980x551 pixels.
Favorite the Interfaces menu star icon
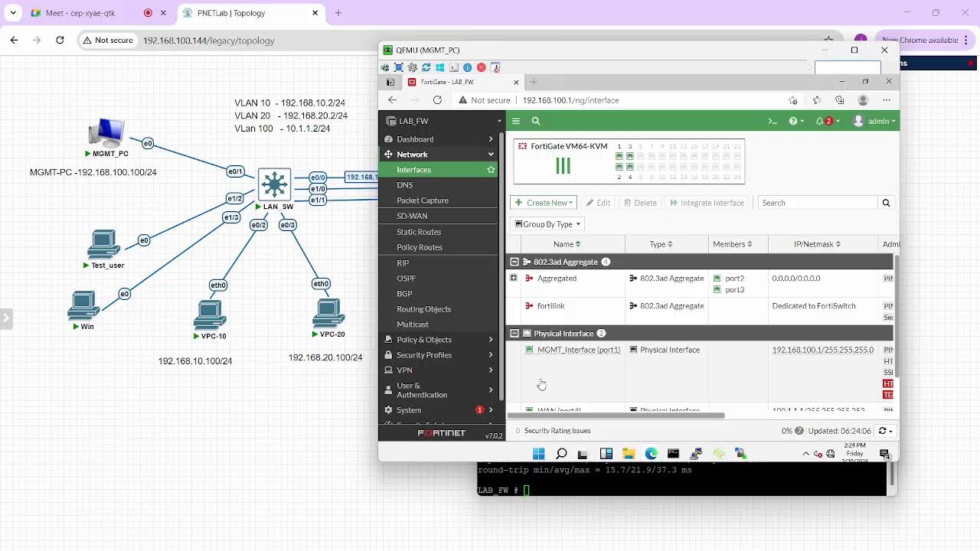click(491, 170)
